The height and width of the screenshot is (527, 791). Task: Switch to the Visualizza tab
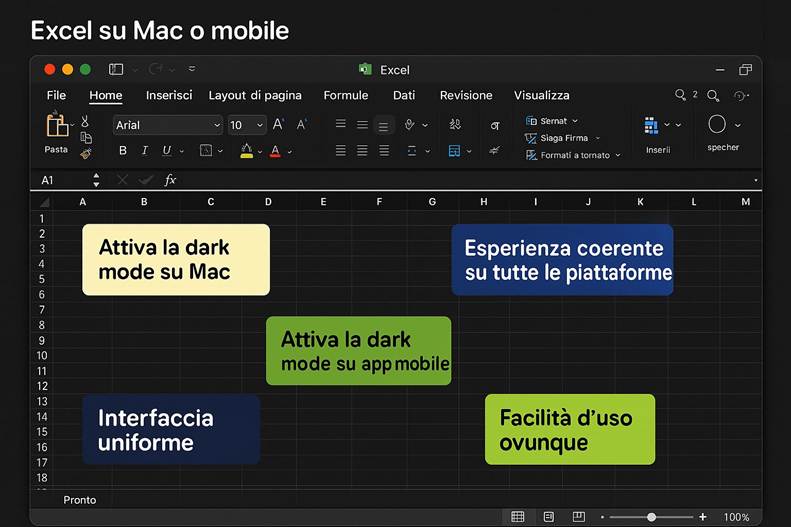(542, 95)
